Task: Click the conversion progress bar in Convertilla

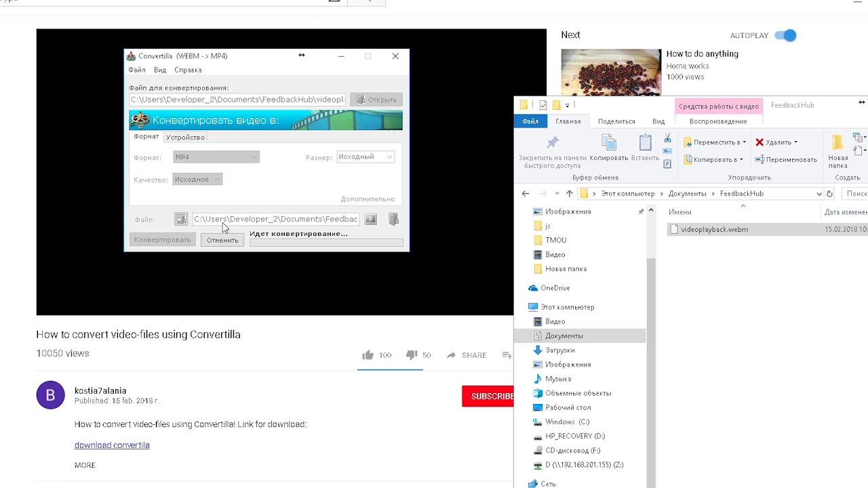Action: pyautogui.click(x=326, y=243)
